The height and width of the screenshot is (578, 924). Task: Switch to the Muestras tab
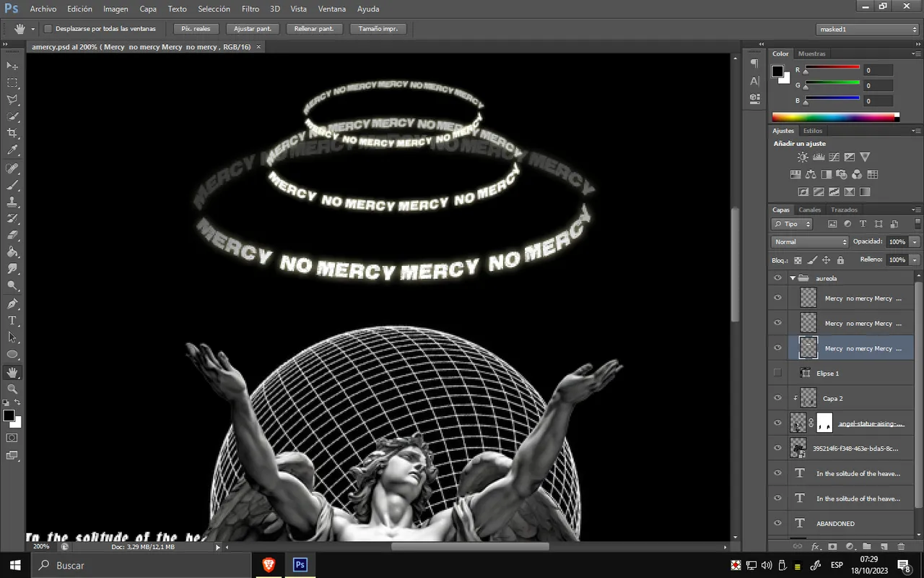tap(811, 53)
